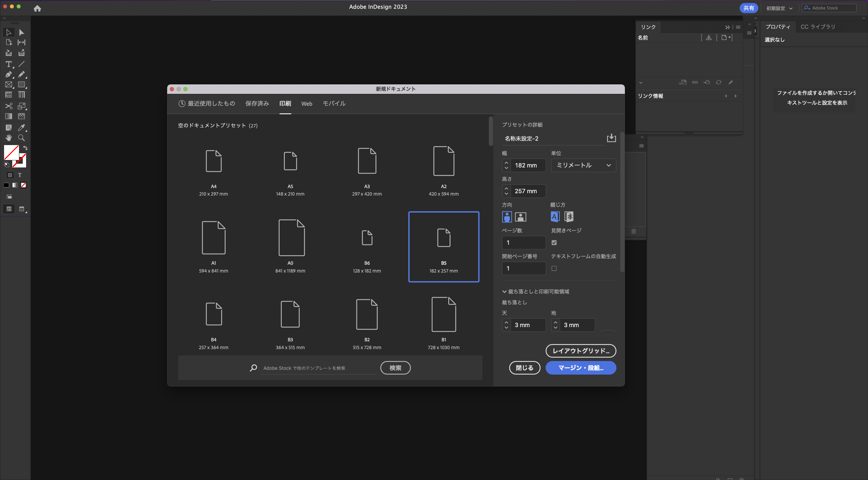This screenshot has width=868, height=480.
Task: Select the Horizontal Grid tool
Action: [9, 95]
